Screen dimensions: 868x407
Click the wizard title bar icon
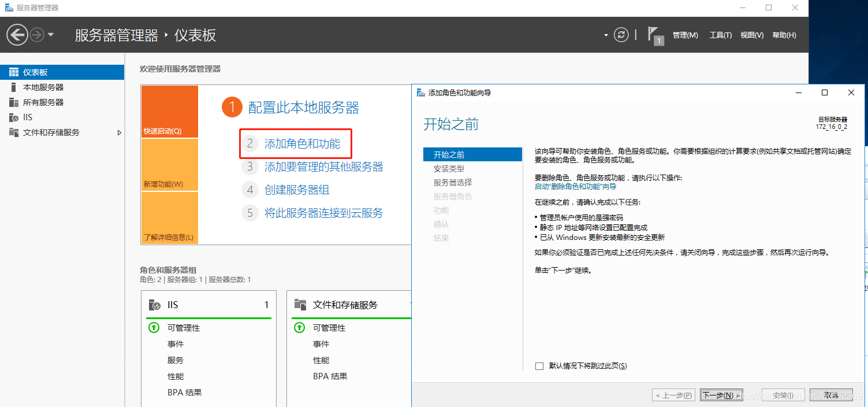(420, 92)
